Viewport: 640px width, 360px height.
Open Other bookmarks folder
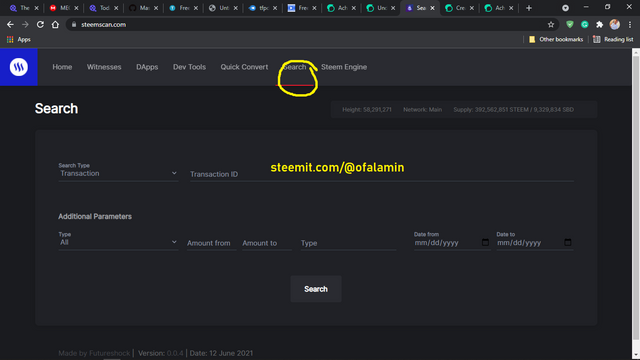point(556,40)
